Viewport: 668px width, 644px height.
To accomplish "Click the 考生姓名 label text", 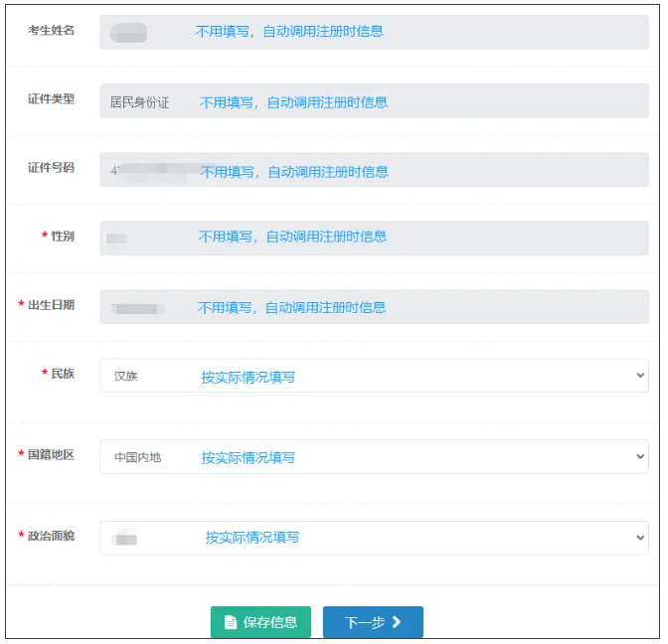I will coord(51,30).
